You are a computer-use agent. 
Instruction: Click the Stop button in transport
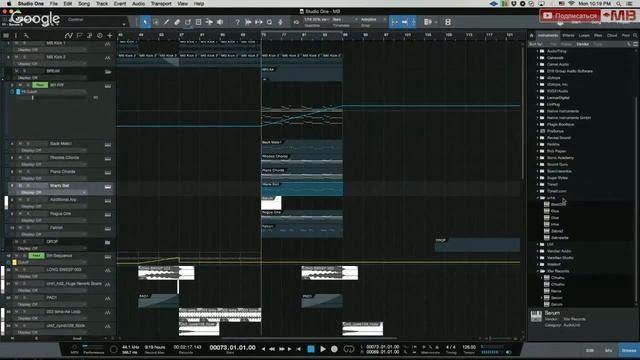pos(311,349)
